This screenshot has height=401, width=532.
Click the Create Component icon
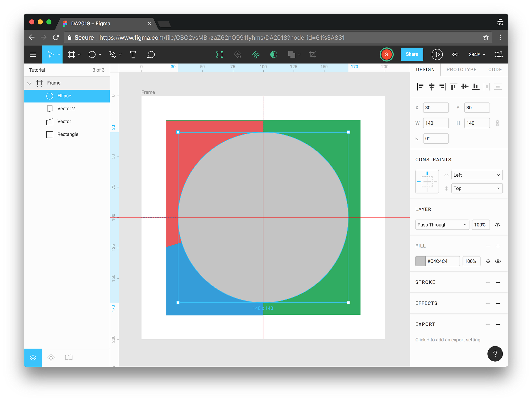tap(256, 55)
